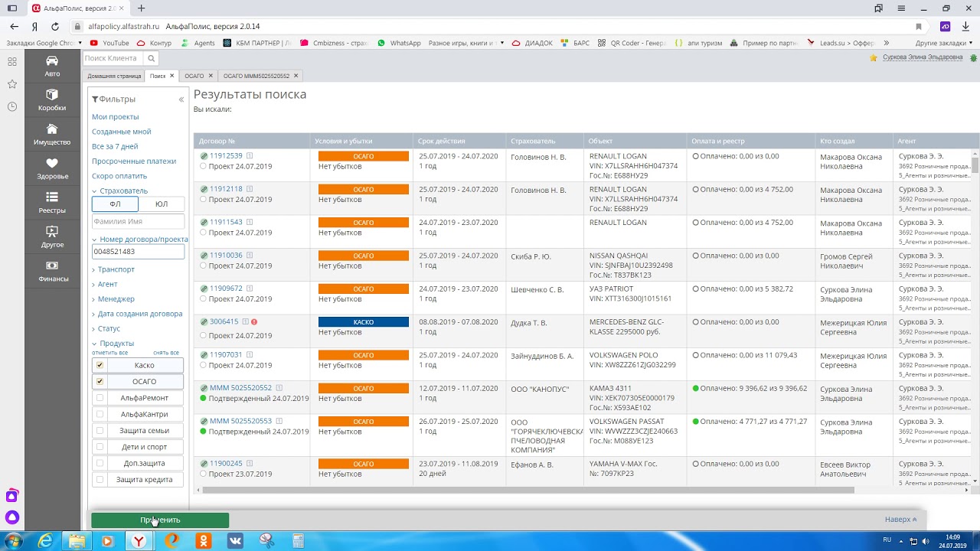Check the Защита семьи product checkbox
The image size is (980, 551).
point(100,430)
